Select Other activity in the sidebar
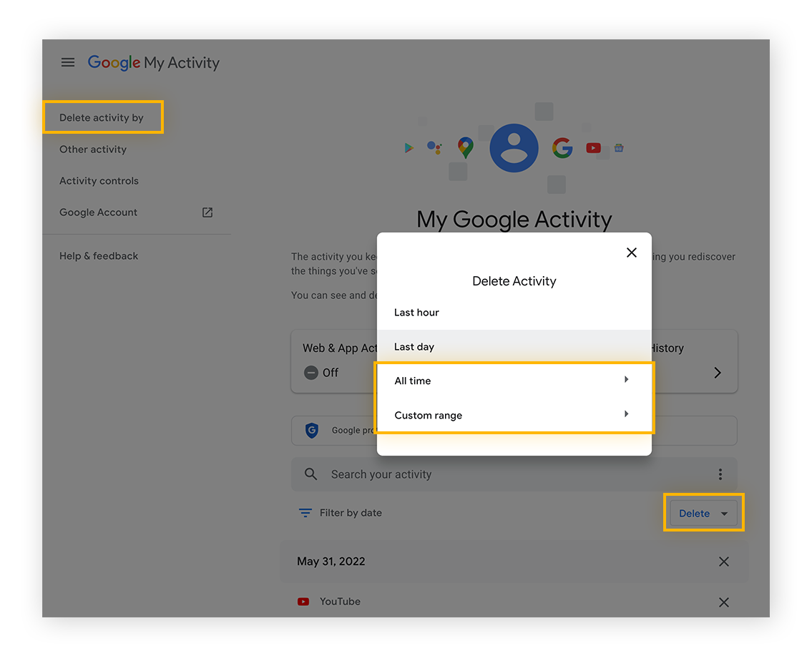Image resolution: width=812 pixels, height=656 pixels. coord(92,149)
